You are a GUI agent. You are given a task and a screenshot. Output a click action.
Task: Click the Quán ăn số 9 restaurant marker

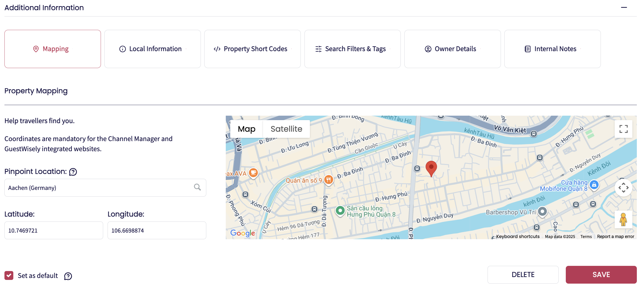[328, 180]
